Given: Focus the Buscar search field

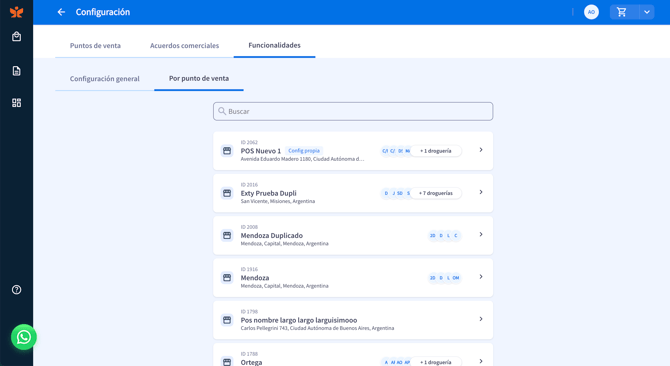Looking at the screenshot, I should [353, 111].
